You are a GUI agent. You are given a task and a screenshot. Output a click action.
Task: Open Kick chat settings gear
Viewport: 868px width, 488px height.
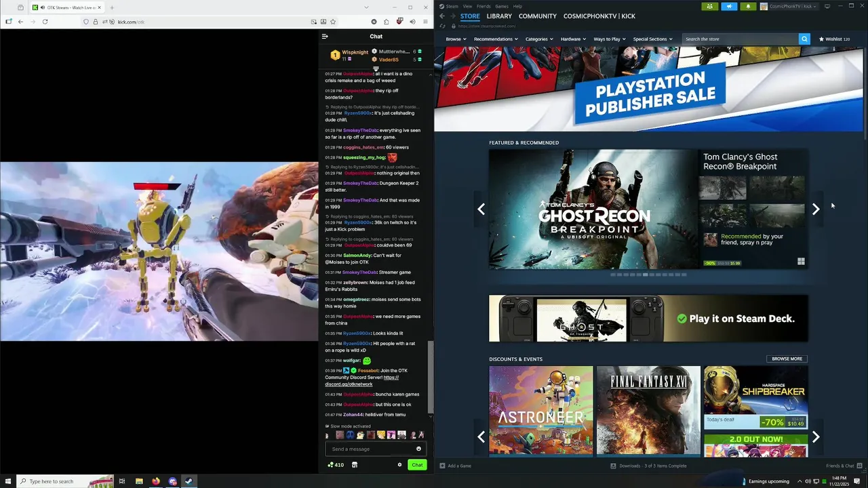pyautogui.click(x=399, y=465)
